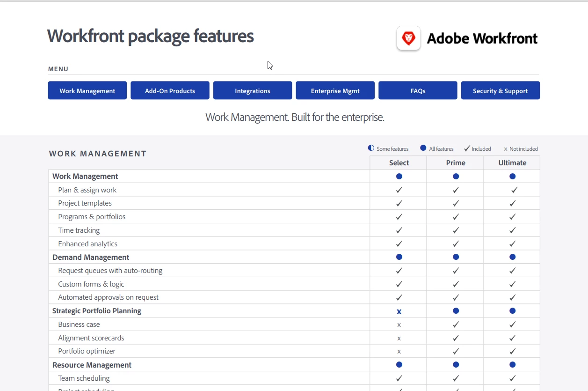This screenshot has height=391, width=588.
Task: Click the Select x for Portfolio optimizer
Action: [x=399, y=352]
